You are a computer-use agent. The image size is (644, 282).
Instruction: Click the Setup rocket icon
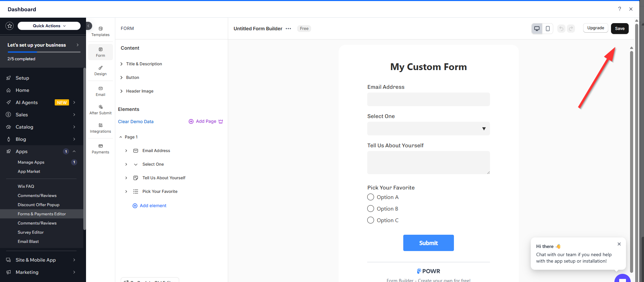(9, 78)
